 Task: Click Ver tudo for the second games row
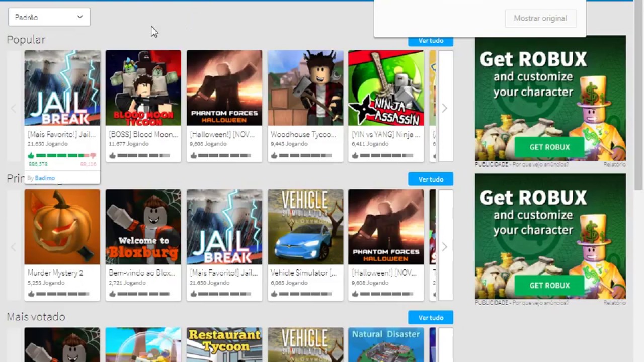click(431, 179)
